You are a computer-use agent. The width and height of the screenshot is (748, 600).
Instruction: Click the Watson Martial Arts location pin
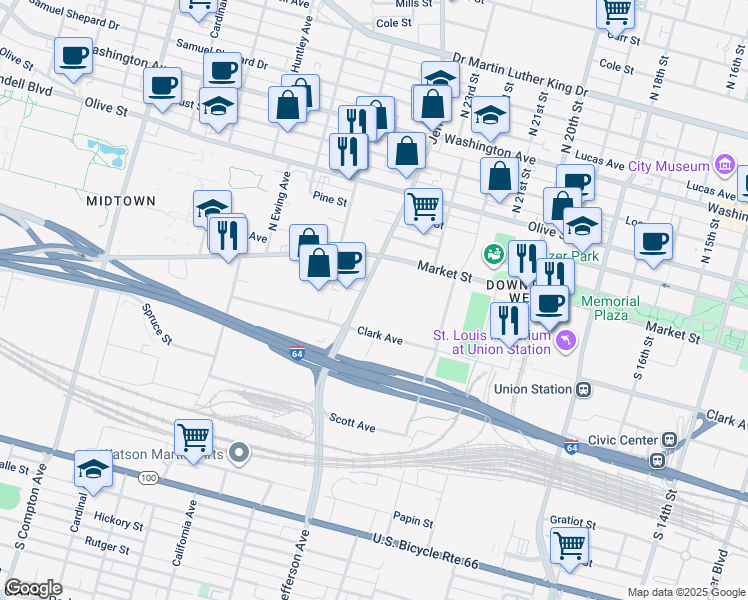click(x=239, y=452)
